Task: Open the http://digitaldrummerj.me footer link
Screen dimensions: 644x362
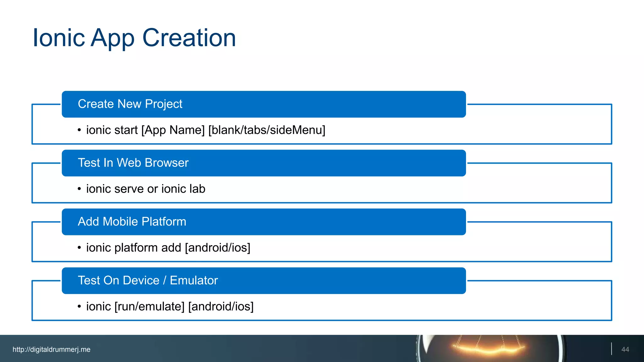Action: [52, 349]
